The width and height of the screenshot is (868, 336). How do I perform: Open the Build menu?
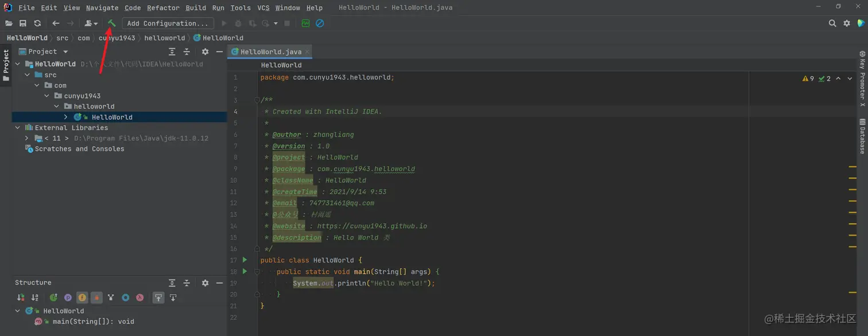coord(196,8)
